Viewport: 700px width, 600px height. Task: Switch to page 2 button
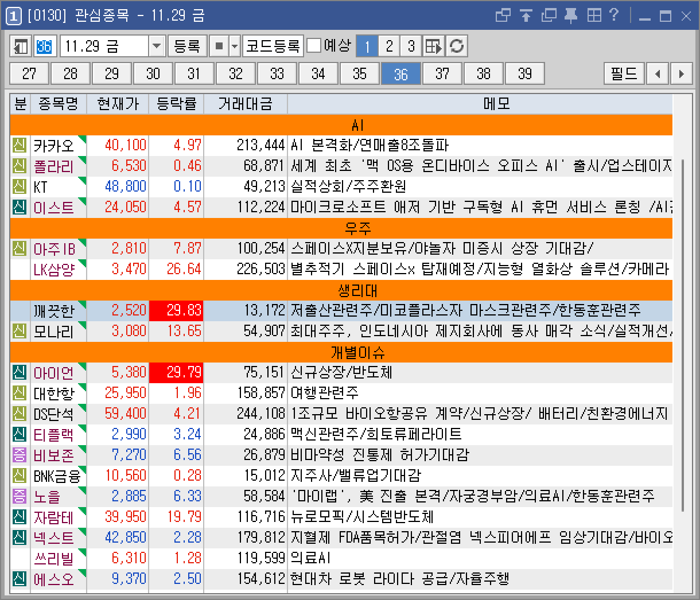[390, 46]
